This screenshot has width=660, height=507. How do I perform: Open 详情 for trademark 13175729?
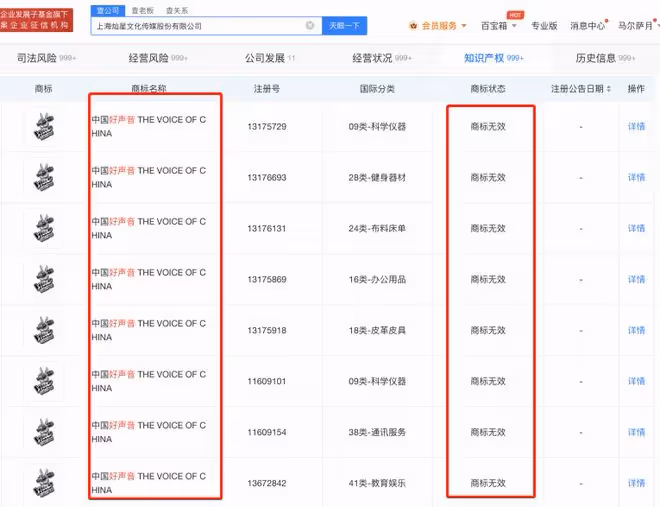(x=636, y=126)
